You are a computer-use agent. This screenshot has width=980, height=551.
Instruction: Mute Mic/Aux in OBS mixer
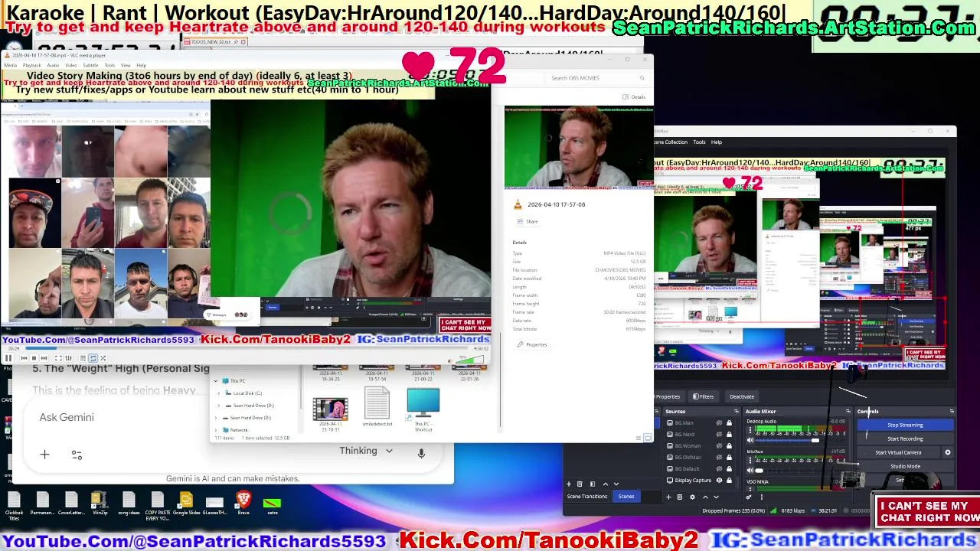750,470
